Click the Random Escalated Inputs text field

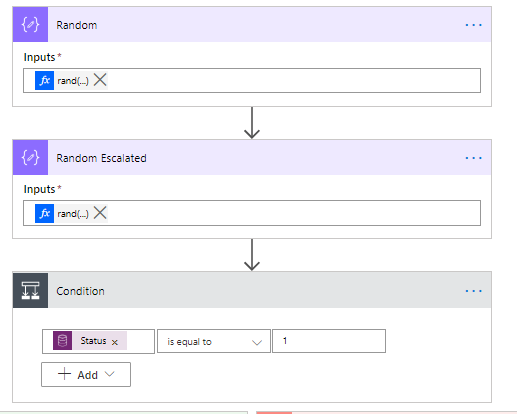tap(252, 213)
